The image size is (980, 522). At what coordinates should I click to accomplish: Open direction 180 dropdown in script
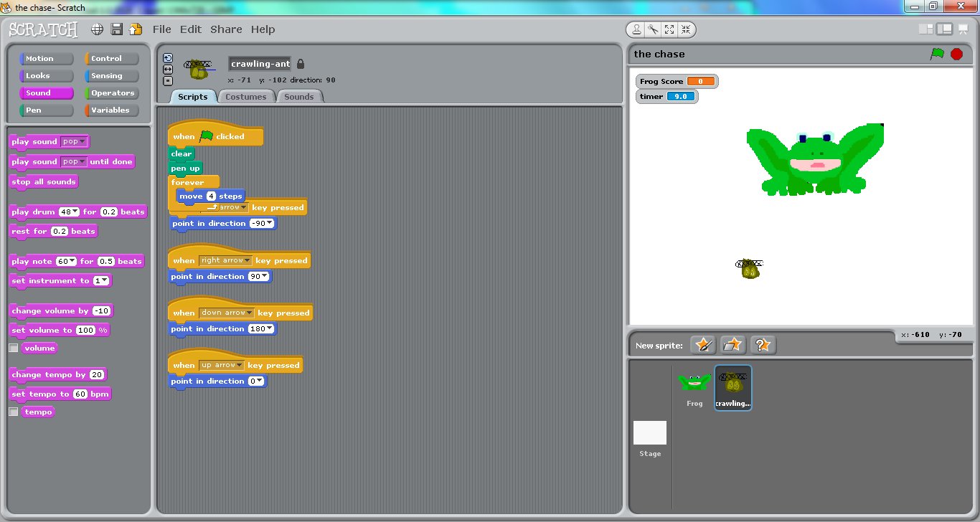pos(260,329)
